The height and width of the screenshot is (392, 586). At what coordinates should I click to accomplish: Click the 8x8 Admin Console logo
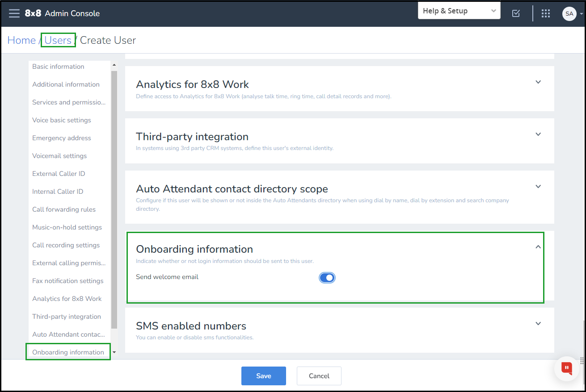coord(62,13)
